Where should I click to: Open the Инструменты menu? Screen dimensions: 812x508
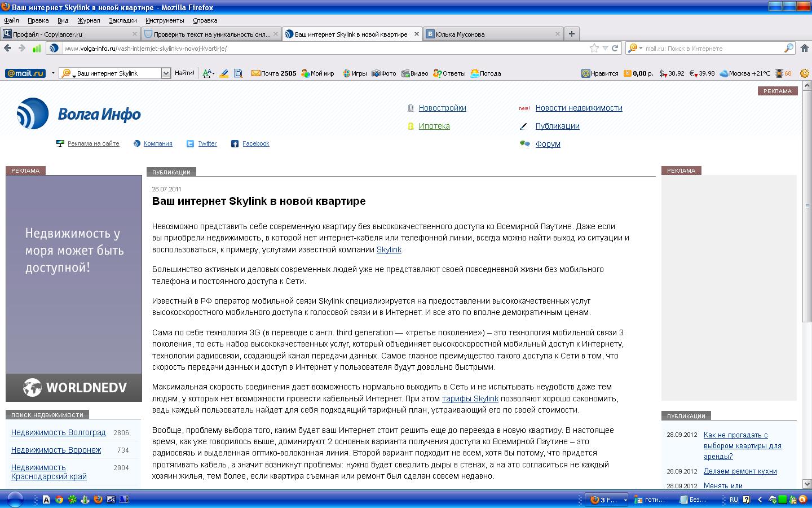(165, 20)
